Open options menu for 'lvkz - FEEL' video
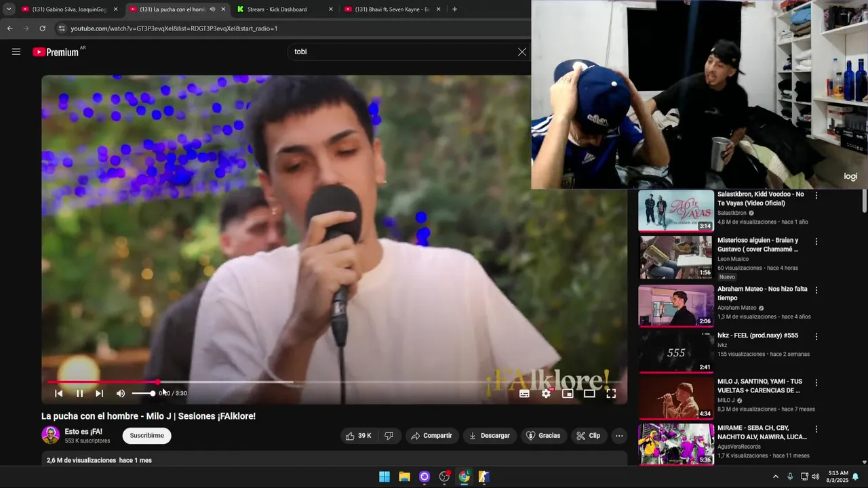 pyautogui.click(x=816, y=336)
